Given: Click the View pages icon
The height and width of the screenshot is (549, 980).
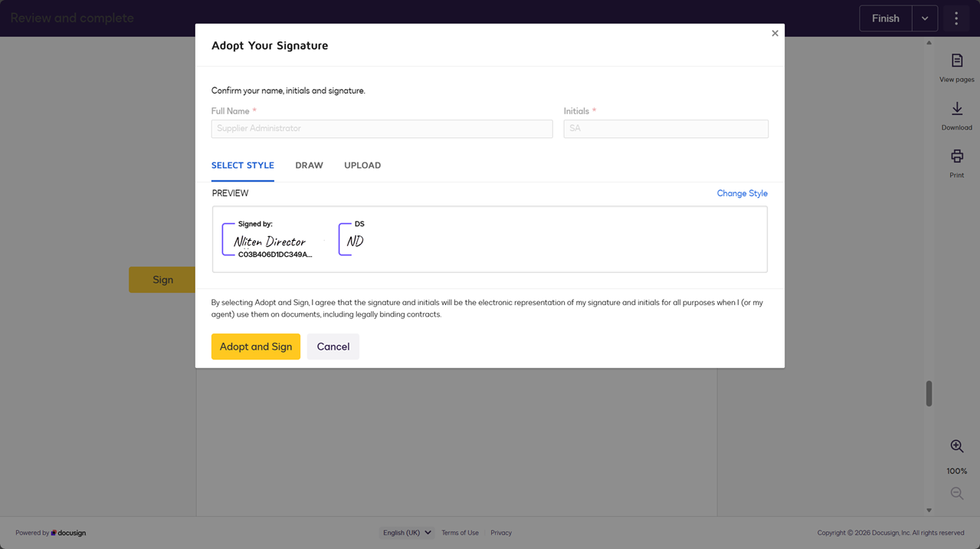Looking at the screenshot, I should coord(956,61).
